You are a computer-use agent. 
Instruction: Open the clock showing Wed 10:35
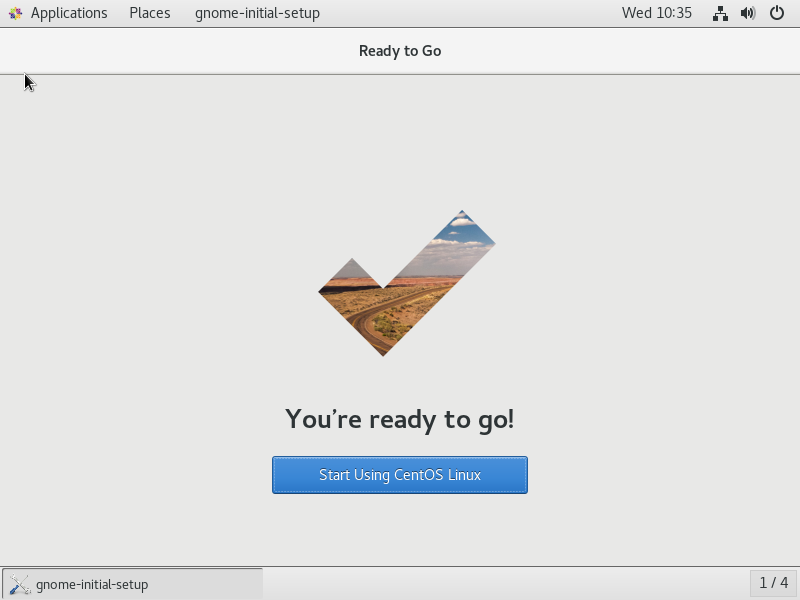(x=657, y=13)
